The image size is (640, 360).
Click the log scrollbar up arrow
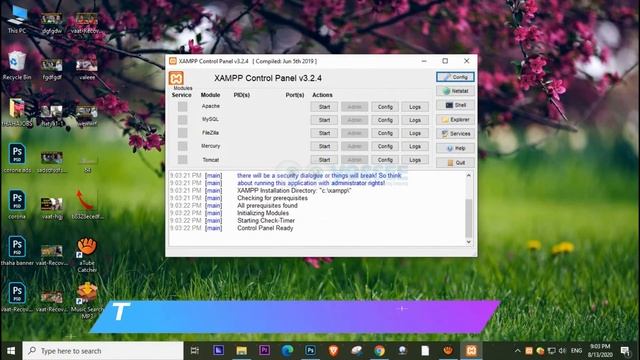click(x=469, y=176)
